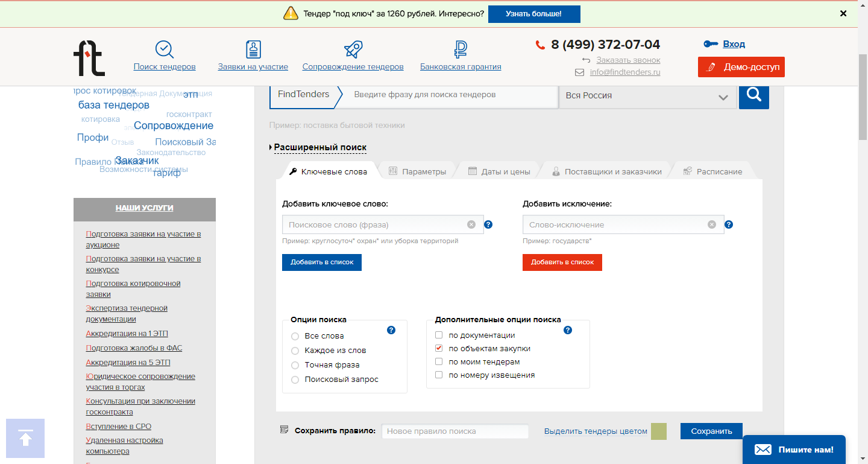Click the rocket icon above Сопровождение тендеров
The image size is (868, 464).
click(353, 49)
